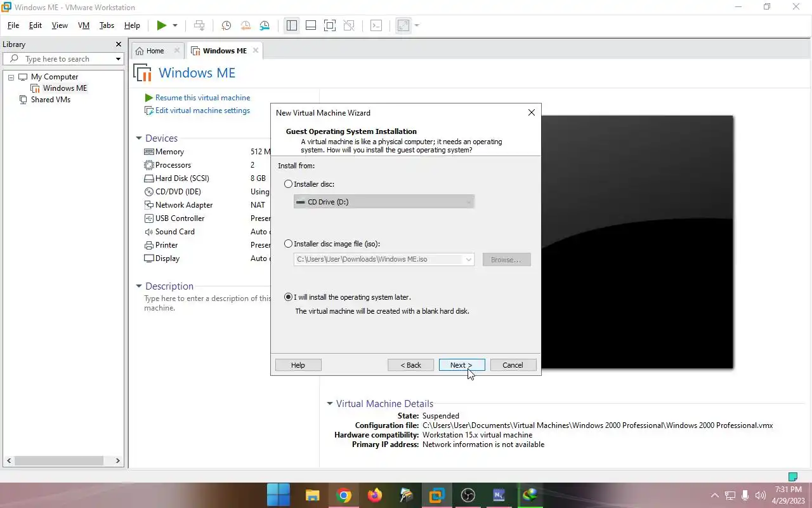
Task: Select the Installer disc radio button
Action: 289,184
